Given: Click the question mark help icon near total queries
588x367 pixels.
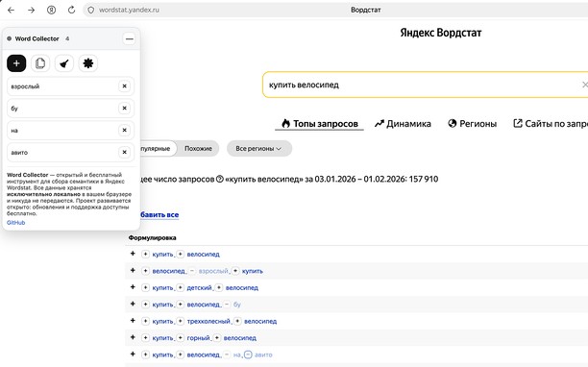Looking at the screenshot, I should click(220, 180).
